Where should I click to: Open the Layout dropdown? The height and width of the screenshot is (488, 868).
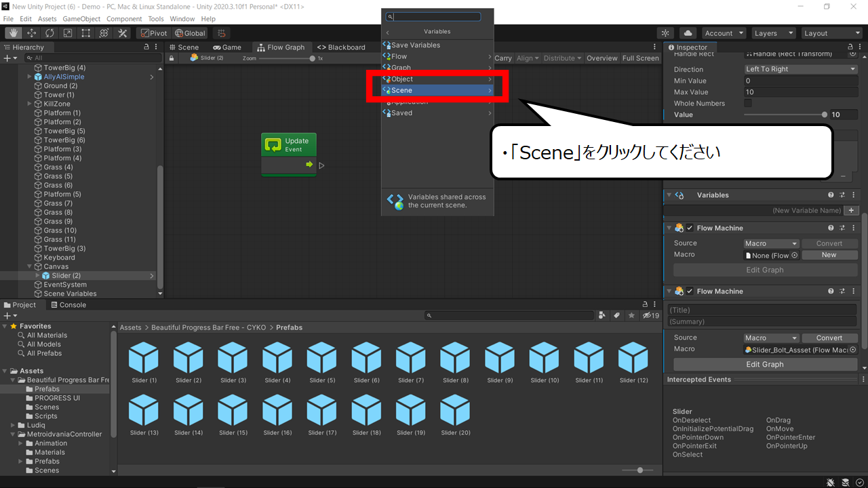click(831, 33)
